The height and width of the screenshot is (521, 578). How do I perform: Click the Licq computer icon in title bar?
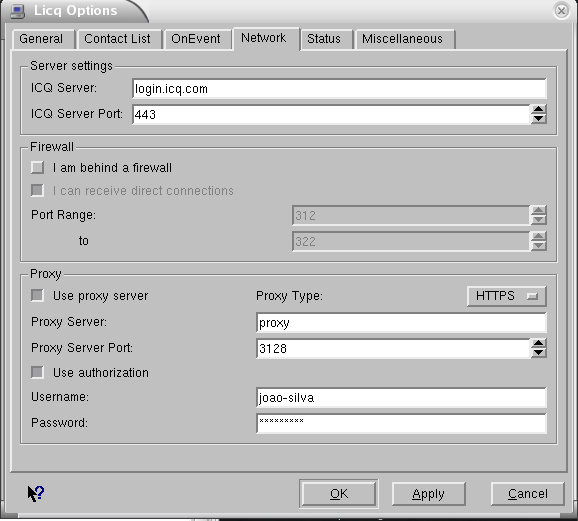(17, 11)
